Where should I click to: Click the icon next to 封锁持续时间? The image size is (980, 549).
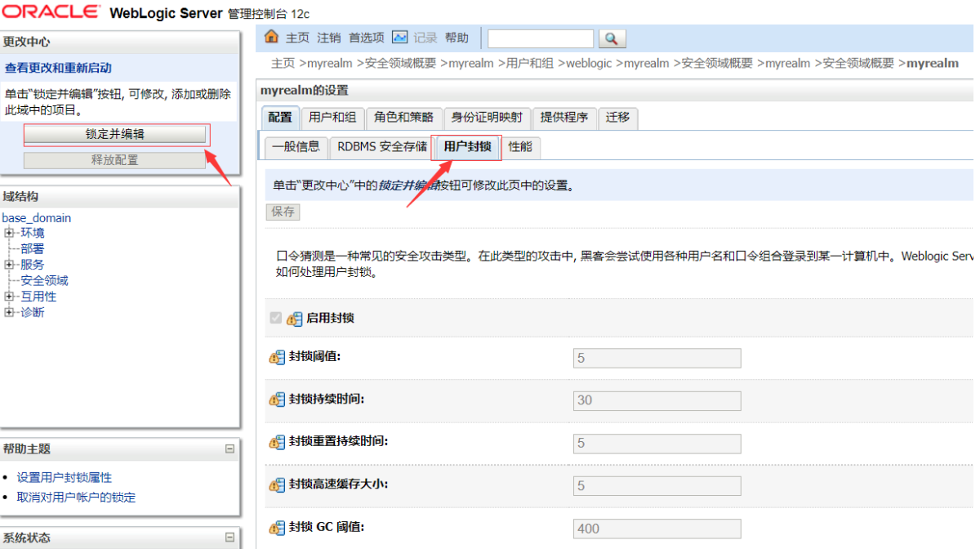coord(278,399)
